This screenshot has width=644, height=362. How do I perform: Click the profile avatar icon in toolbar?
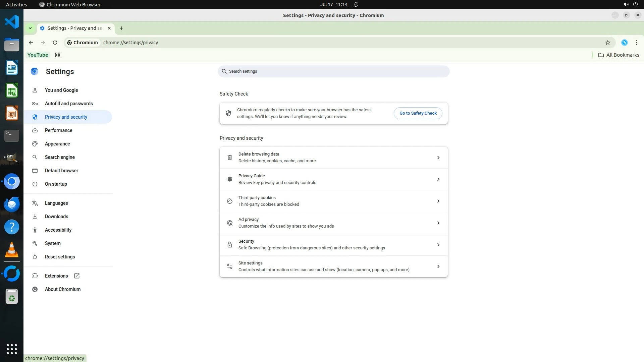point(624,43)
